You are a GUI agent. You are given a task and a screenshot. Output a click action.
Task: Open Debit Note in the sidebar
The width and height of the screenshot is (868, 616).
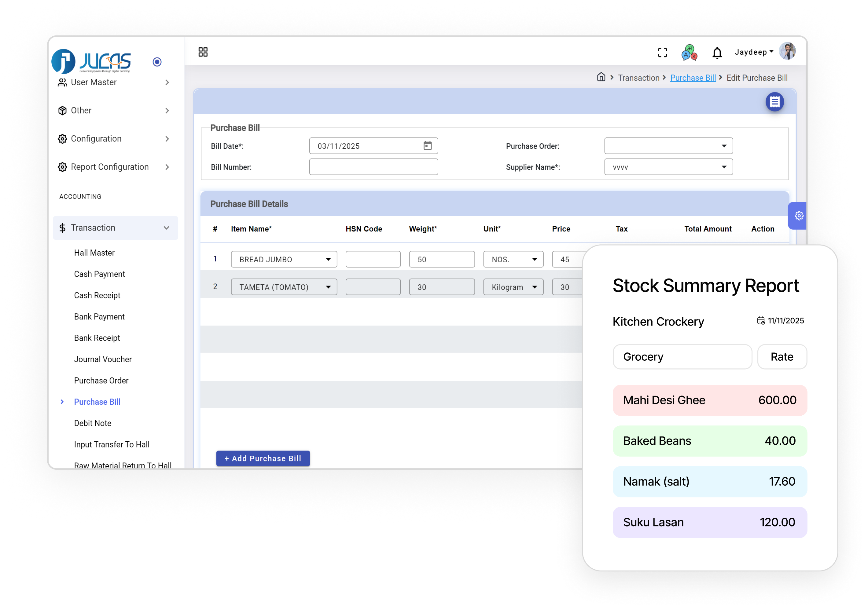pos(93,423)
